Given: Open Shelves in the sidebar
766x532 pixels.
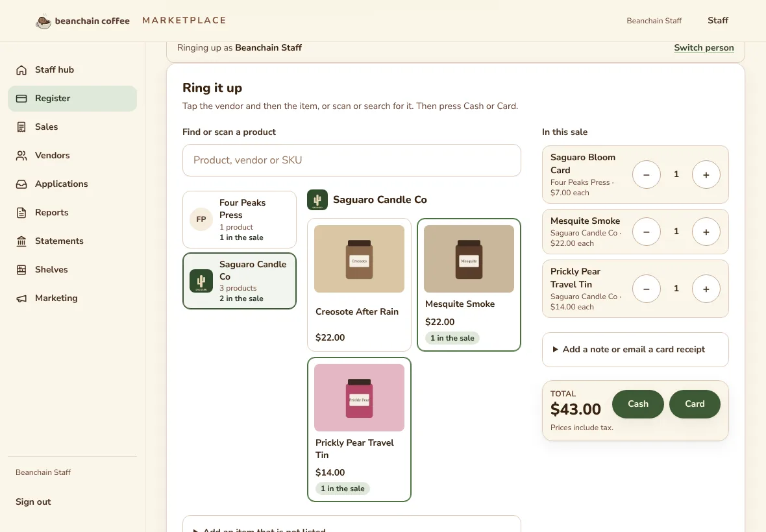Looking at the screenshot, I should tap(72, 270).
